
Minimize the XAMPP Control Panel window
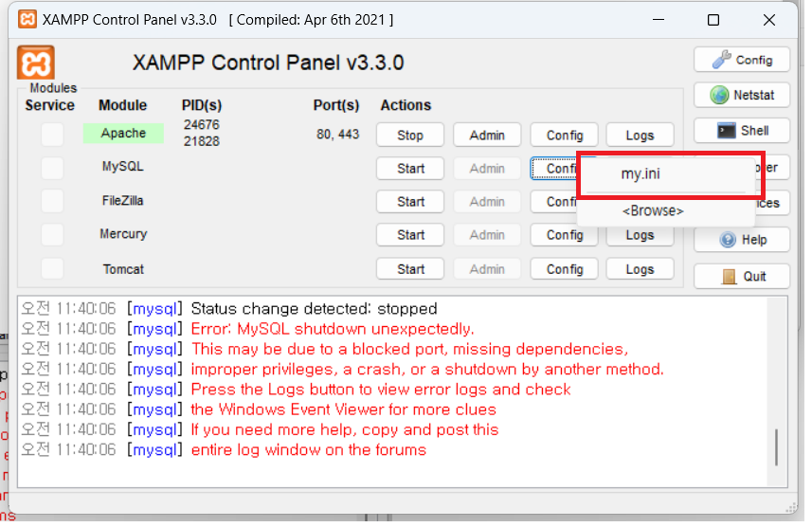(659, 20)
